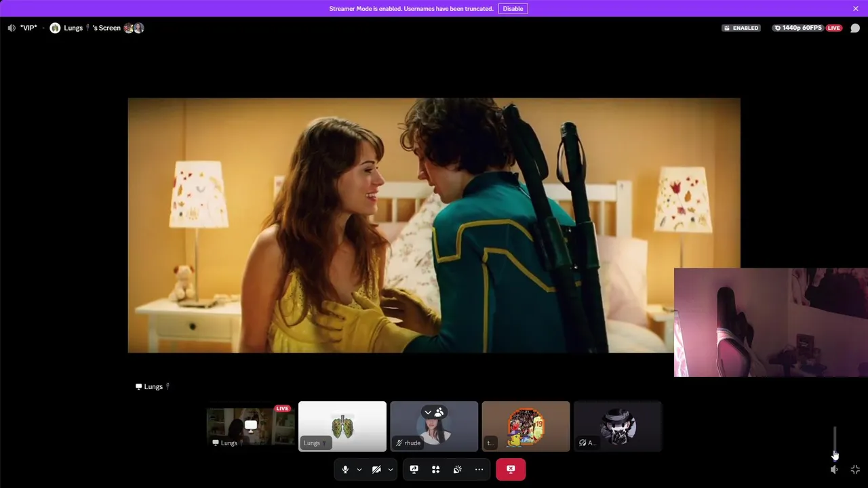Select the hat avatar participant tile
Viewport: 868px width, 488px height.
pos(617,426)
